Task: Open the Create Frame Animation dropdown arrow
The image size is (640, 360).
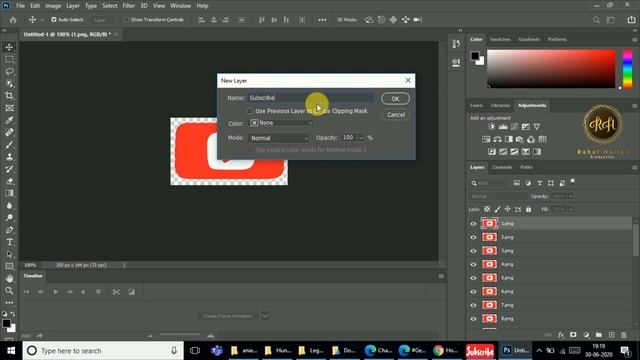Action: (x=265, y=316)
